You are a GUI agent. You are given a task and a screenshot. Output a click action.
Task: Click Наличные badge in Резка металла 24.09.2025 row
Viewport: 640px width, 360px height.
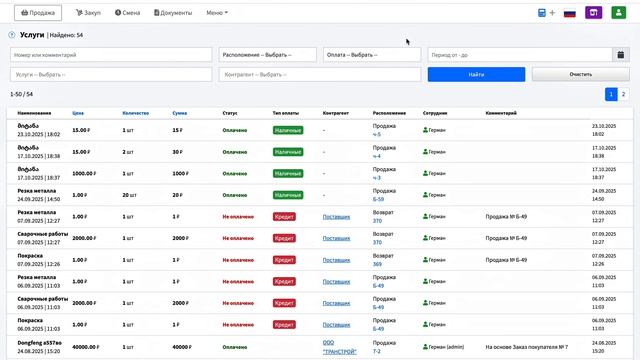point(288,195)
